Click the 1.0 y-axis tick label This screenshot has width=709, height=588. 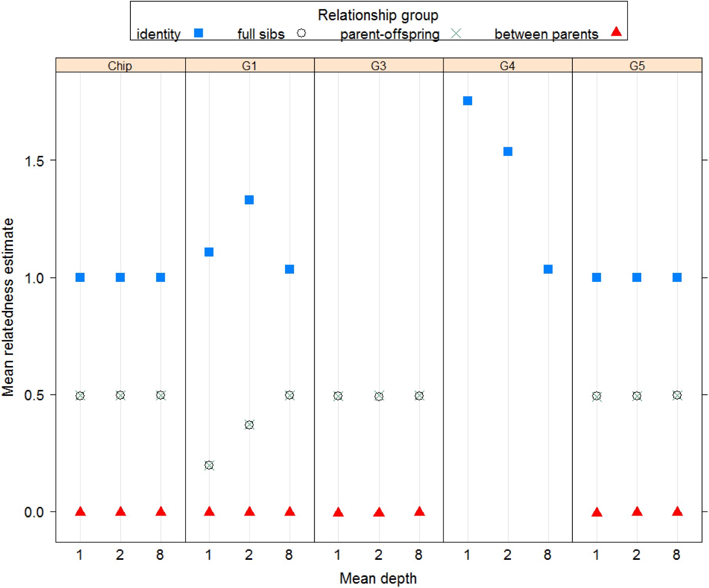pos(34,278)
